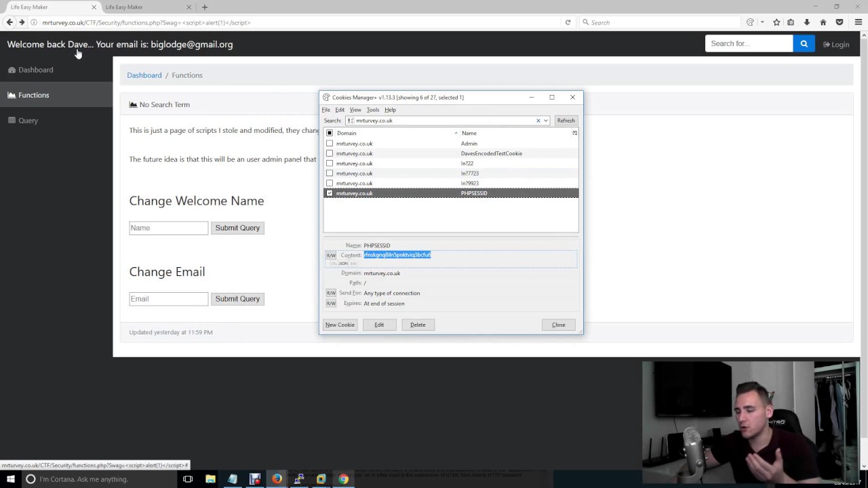The width and height of the screenshot is (868, 488).
Task: Open the Edit menu in Cookies Manager+
Action: tap(340, 110)
